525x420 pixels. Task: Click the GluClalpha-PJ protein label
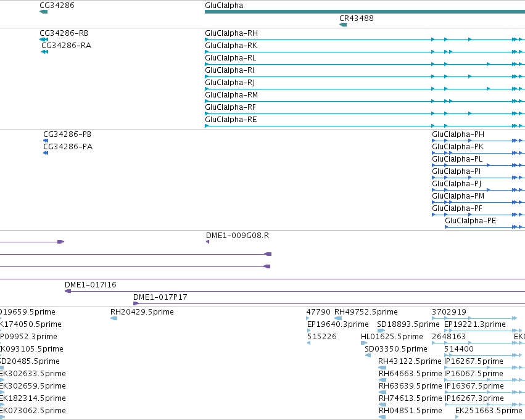coord(457,184)
